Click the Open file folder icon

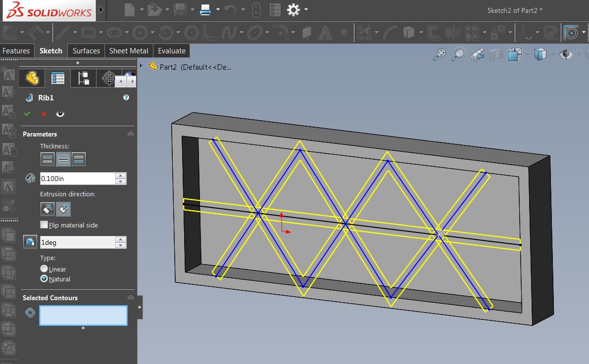coord(154,10)
